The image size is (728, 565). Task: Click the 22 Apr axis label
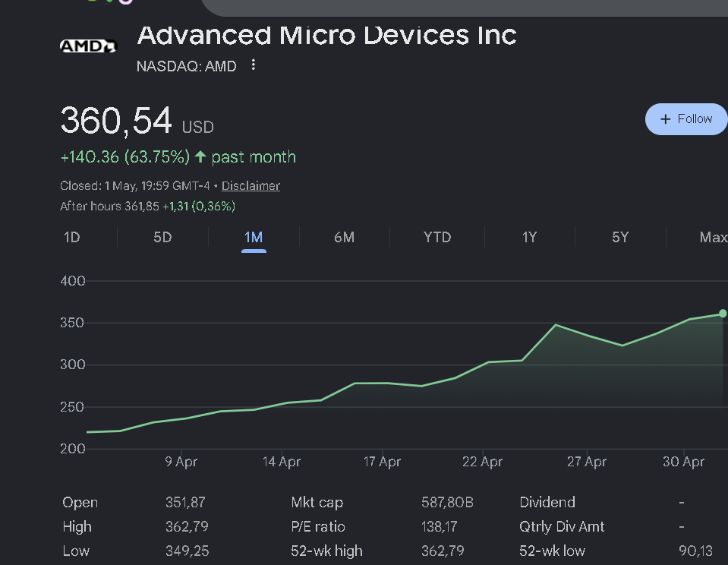point(482,462)
